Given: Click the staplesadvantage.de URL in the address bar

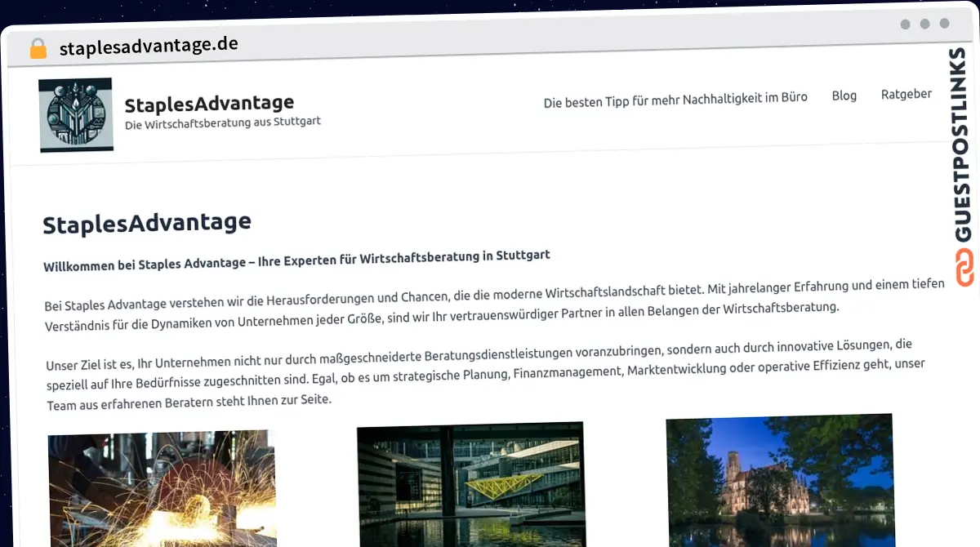Looking at the screenshot, I should coord(149,46).
